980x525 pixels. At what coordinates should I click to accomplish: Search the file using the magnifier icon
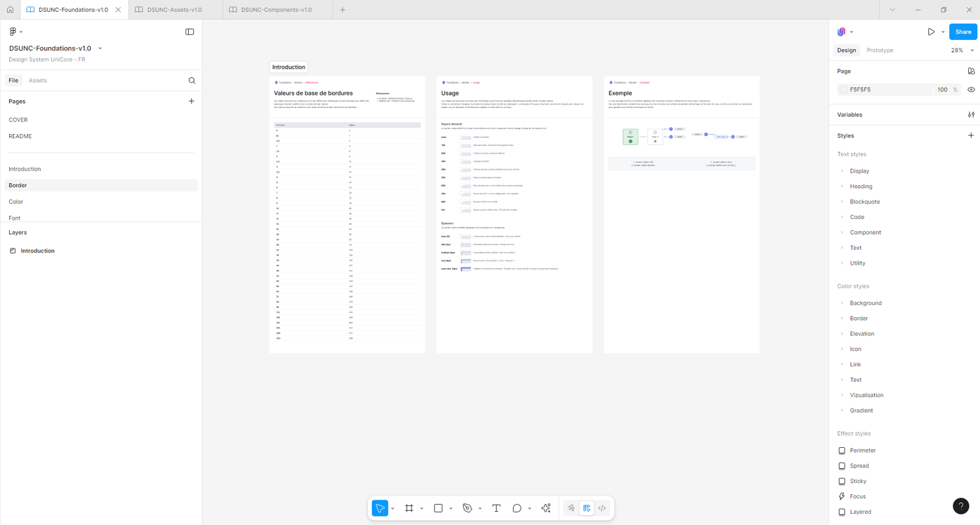click(191, 80)
